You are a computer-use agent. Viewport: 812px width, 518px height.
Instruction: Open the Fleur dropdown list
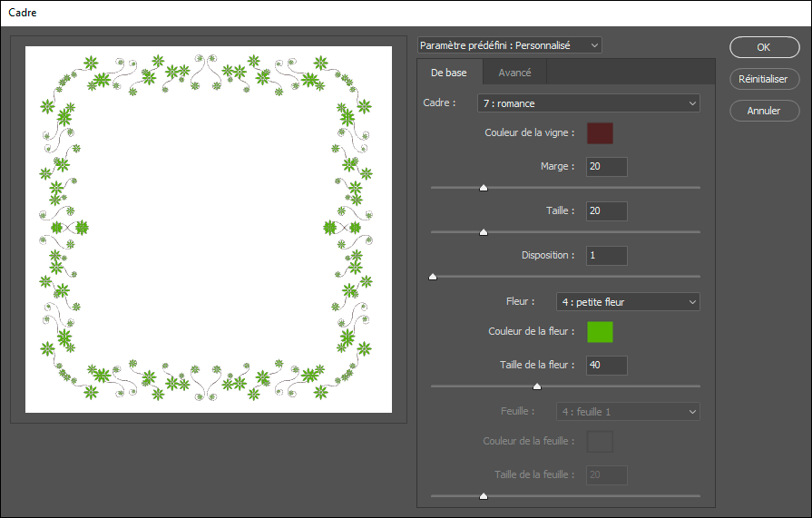(627, 302)
